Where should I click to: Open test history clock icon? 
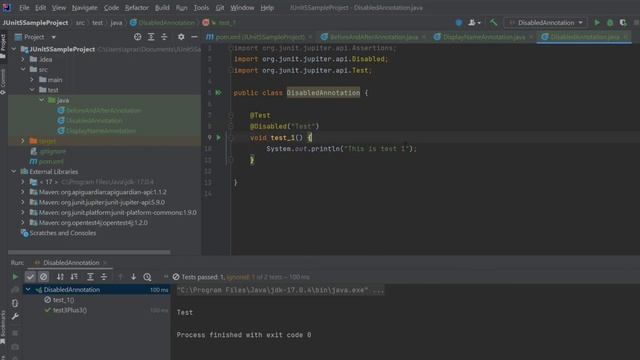pos(147,277)
